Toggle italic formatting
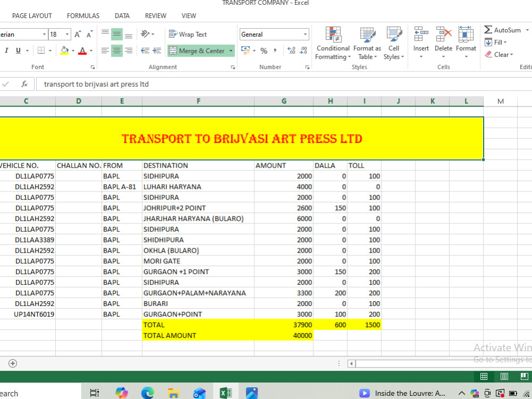532x399 pixels. (x=6, y=51)
